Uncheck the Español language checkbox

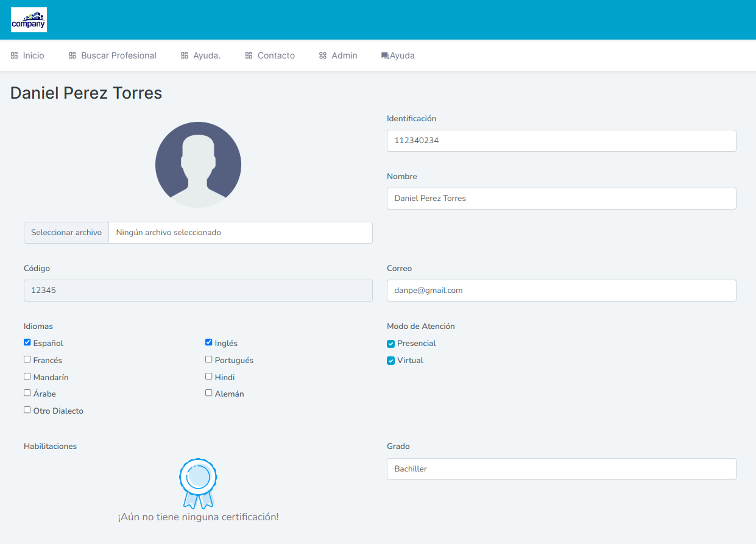tap(27, 342)
